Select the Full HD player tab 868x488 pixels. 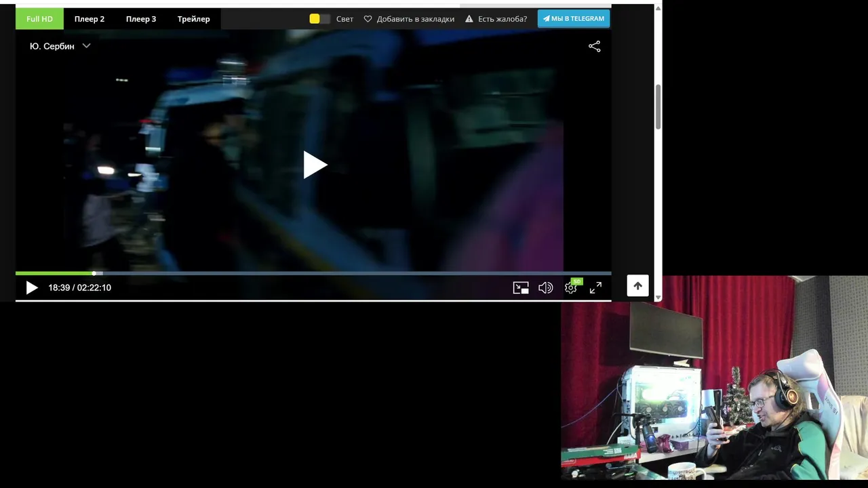pos(39,19)
